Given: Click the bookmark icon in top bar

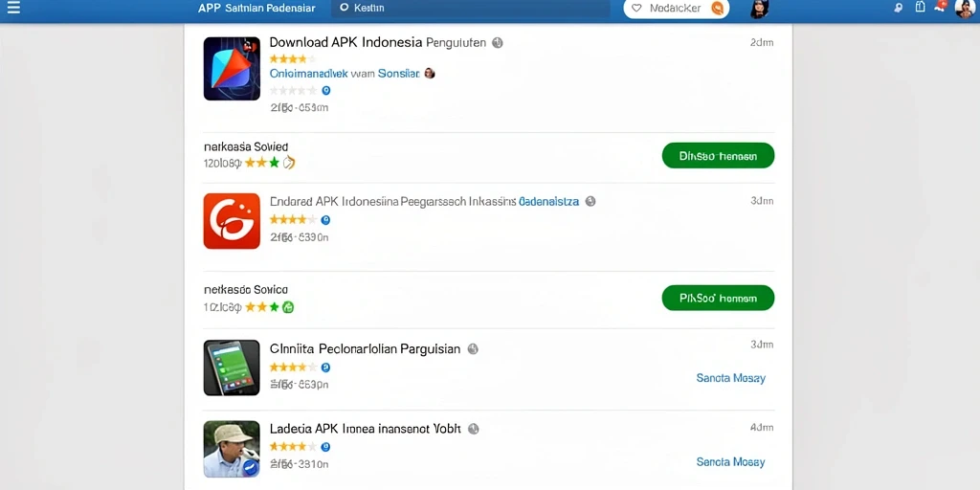Looking at the screenshot, I should [x=920, y=7].
